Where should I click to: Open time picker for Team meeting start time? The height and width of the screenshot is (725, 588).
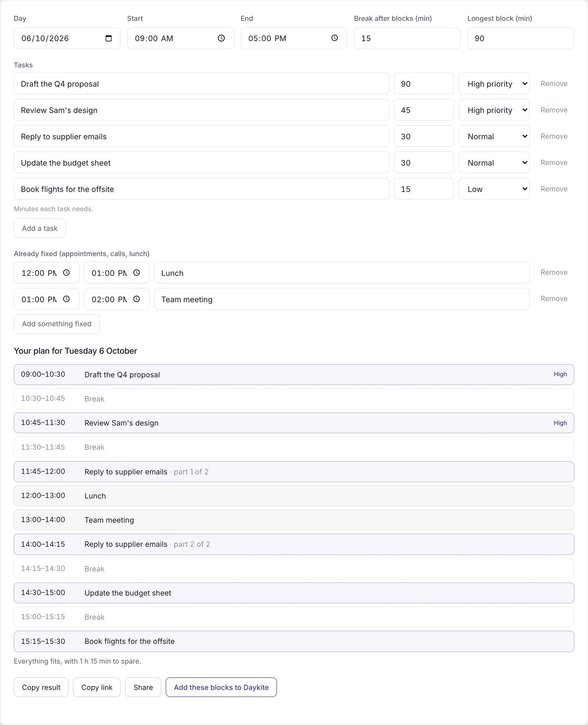66,299
